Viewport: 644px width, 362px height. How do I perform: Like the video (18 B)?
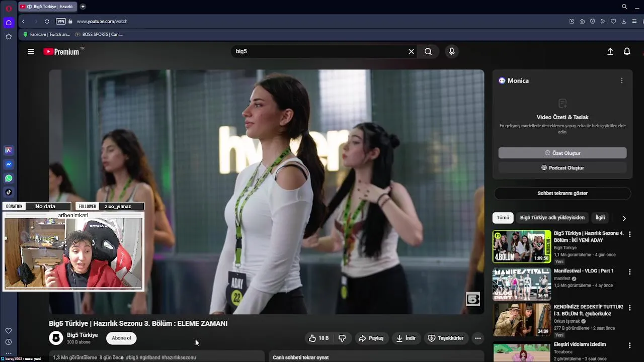(318, 338)
